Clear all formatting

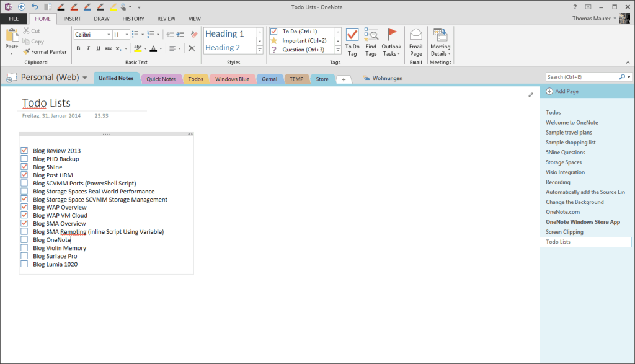coord(194,35)
